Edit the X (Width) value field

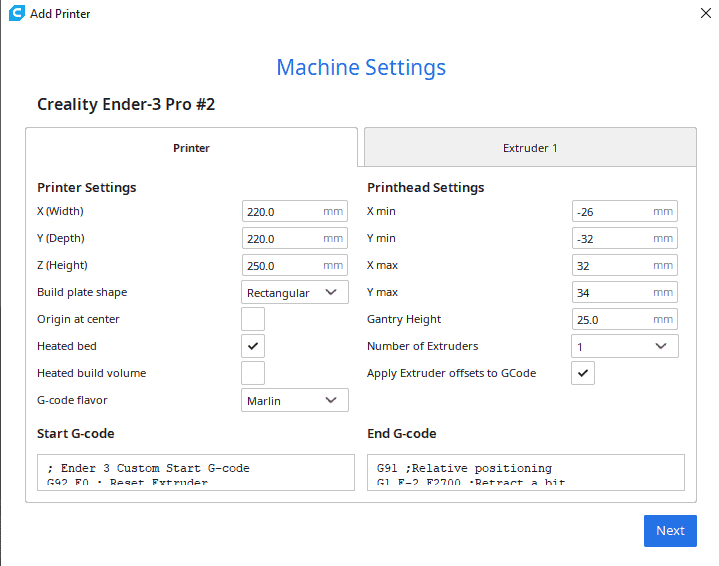click(295, 211)
